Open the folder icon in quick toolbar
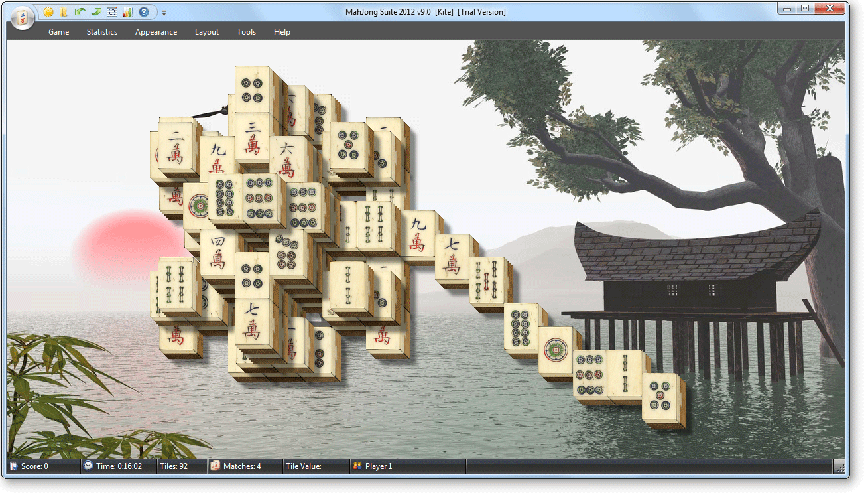This screenshot has width=868, height=495. coord(64,12)
